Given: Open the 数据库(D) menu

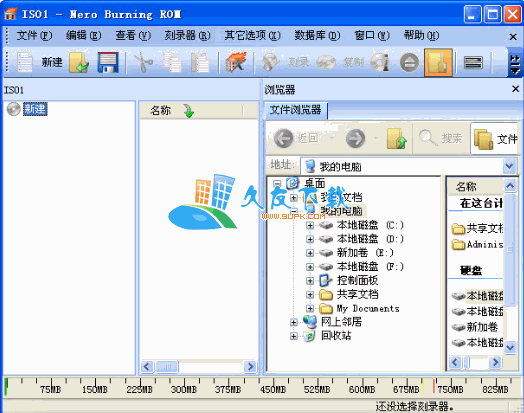Looking at the screenshot, I should tap(317, 35).
